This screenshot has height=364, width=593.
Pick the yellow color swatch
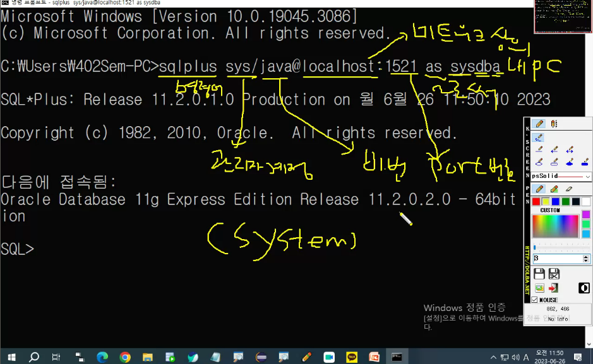(x=546, y=201)
